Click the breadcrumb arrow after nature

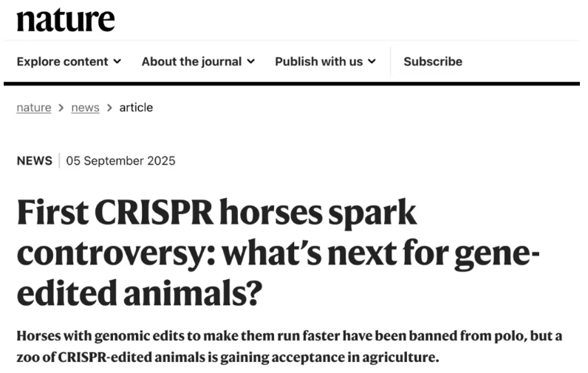pyautogui.click(x=61, y=108)
